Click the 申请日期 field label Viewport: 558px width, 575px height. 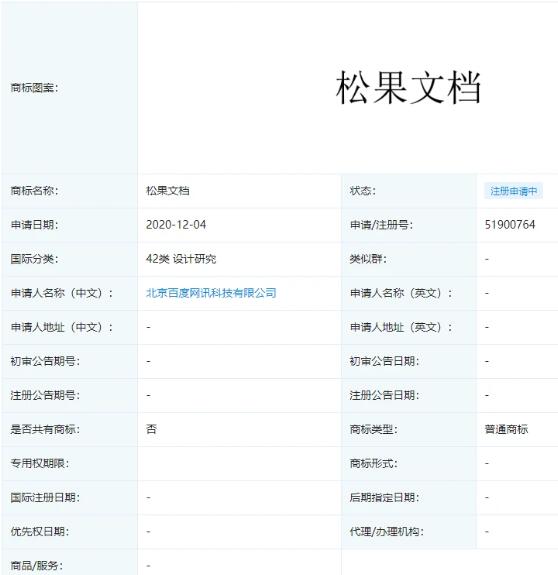[x=34, y=225]
